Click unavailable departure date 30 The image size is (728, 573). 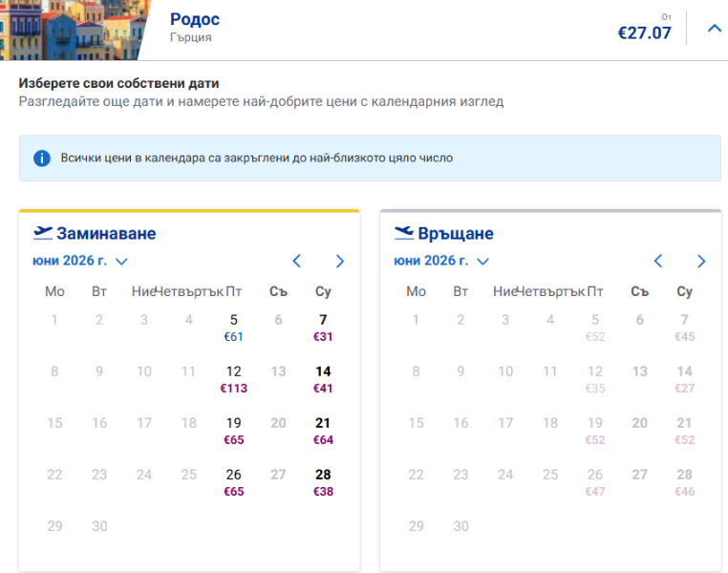99,526
